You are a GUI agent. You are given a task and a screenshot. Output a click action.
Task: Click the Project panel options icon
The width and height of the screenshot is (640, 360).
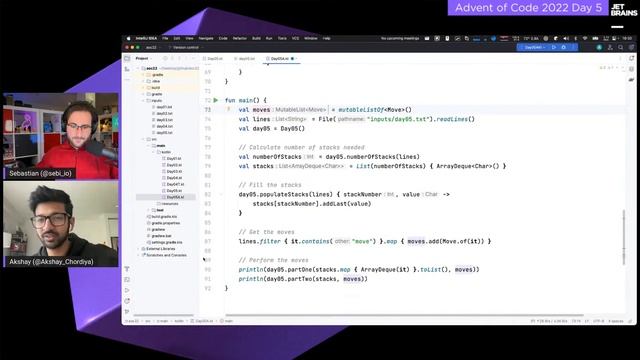coord(187,58)
